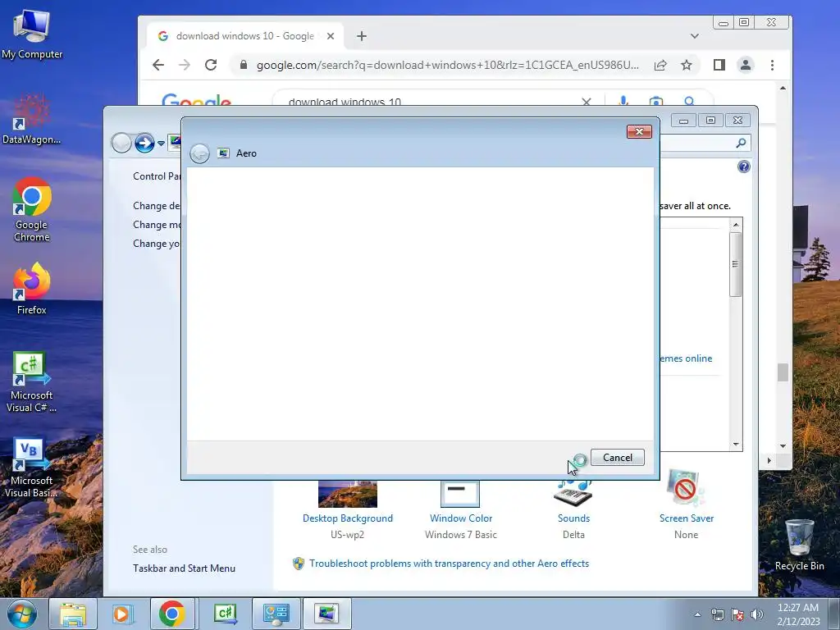Reload the Chrome page

coord(211,65)
